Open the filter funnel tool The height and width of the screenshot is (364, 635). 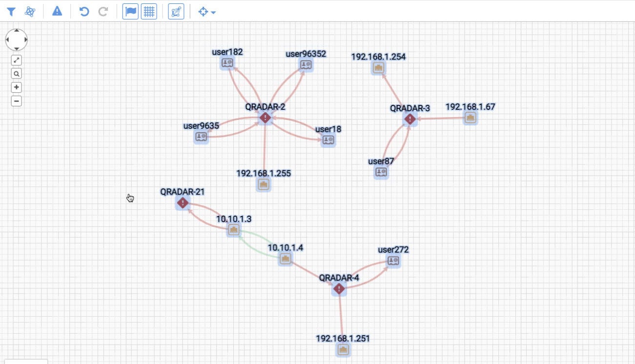pyautogui.click(x=11, y=12)
